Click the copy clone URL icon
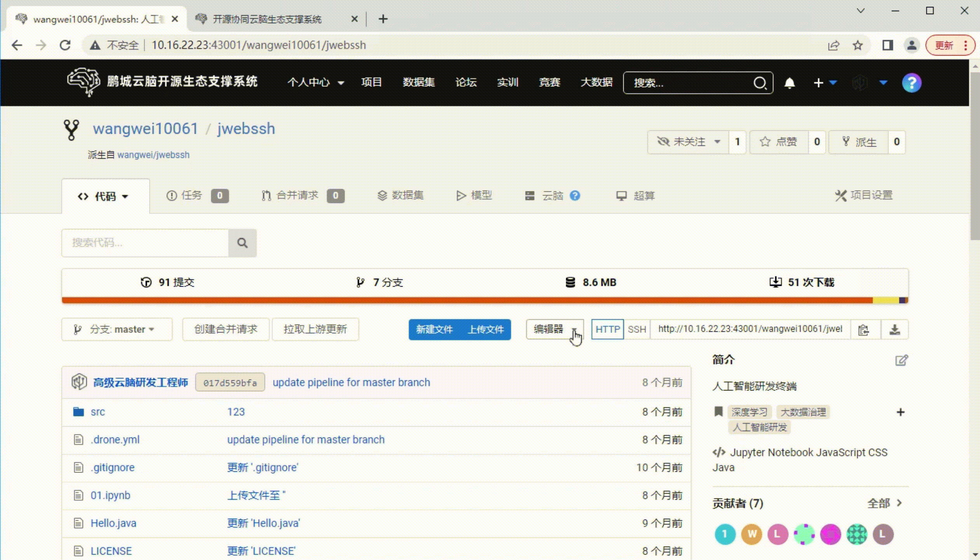Screen dimensions: 980x560 coord(863,330)
